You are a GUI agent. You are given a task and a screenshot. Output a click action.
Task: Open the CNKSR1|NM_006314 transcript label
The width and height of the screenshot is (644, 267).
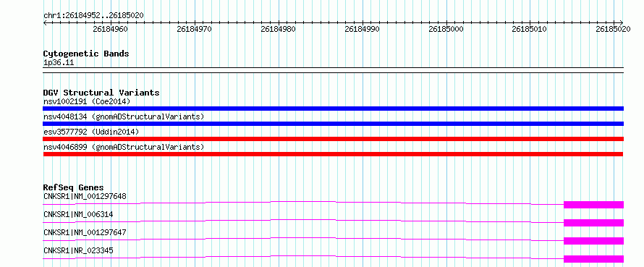(78, 214)
